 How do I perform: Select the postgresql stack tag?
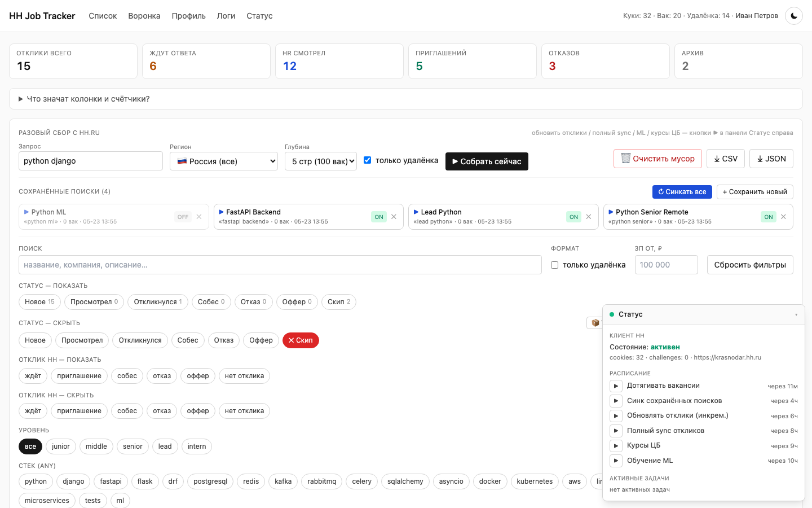(x=210, y=481)
